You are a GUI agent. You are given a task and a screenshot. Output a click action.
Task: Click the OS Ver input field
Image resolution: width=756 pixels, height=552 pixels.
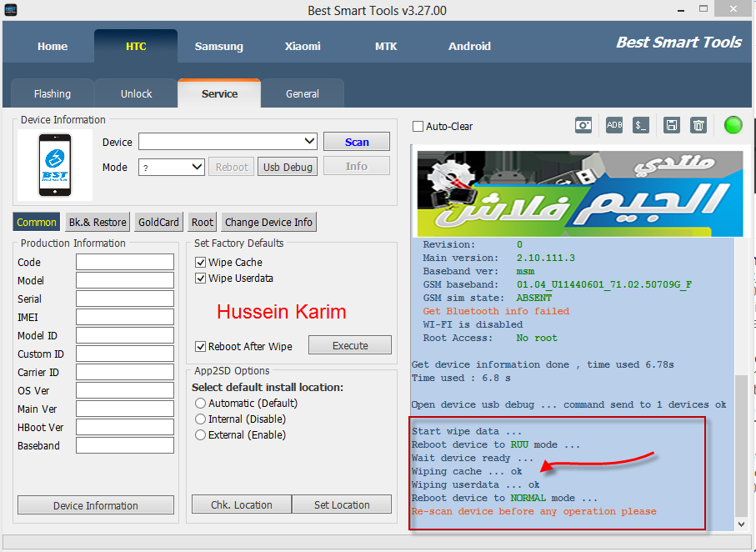point(125,390)
